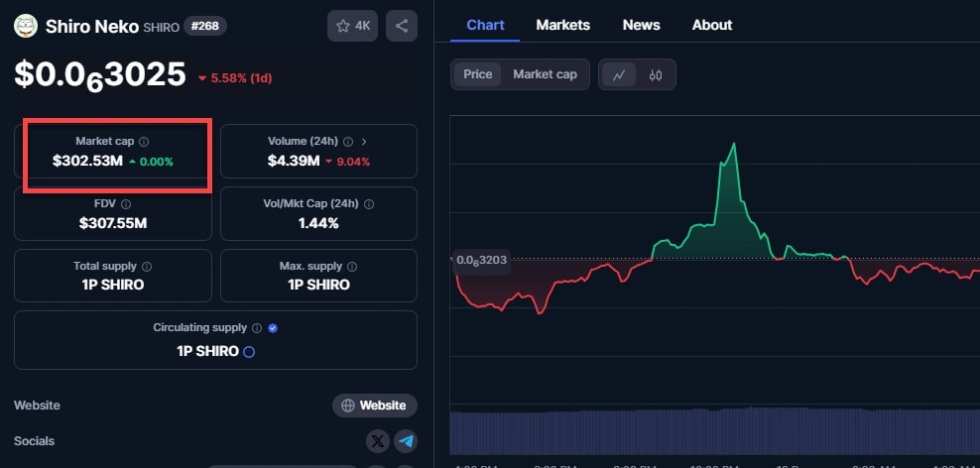The image size is (980, 468).
Task: Click the Max. supply info icon
Action: click(x=352, y=267)
